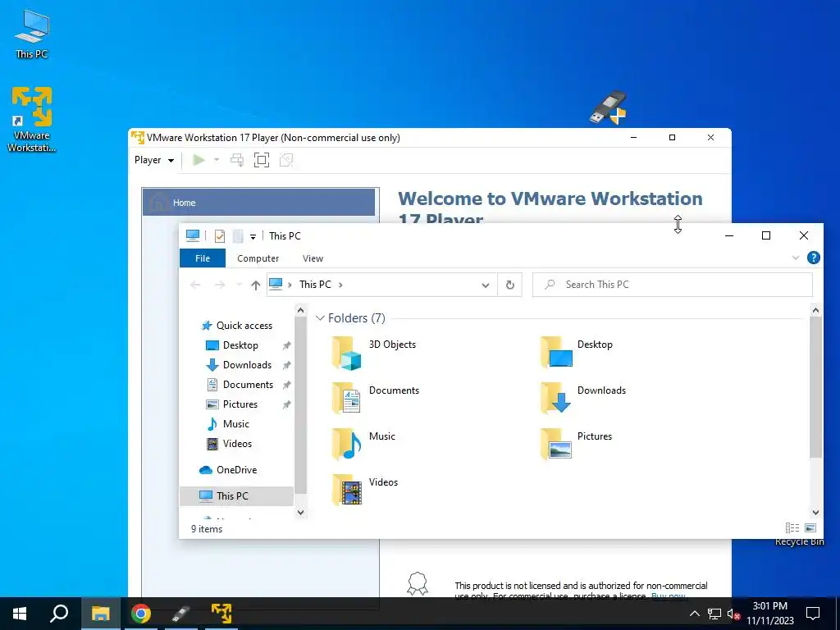840x630 pixels.
Task: Enter full screen mode in VMware toolbar
Action: pos(262,160)
